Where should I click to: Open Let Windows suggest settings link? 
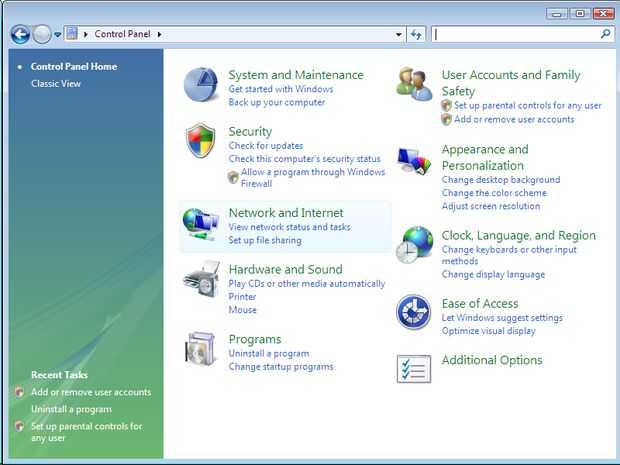pyautogui.click(x=502, y=318)
